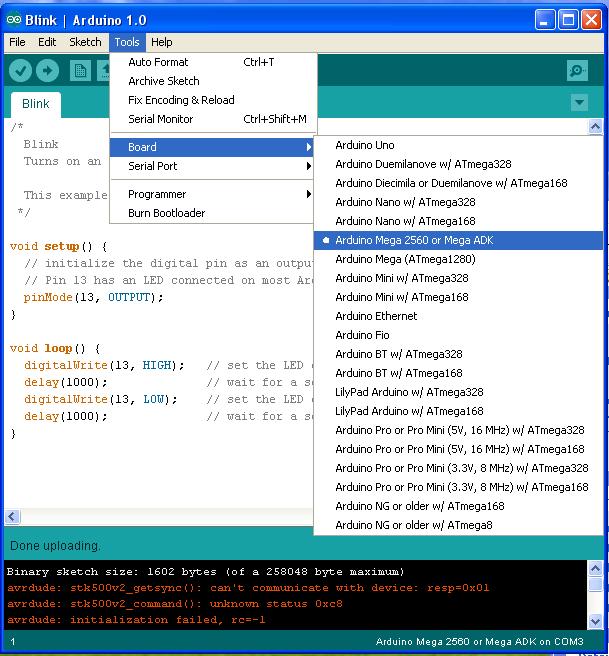
Task: Select Pro Mini (5V, 16 MHz) w/ ATmega328
Action: click(458, 430)
